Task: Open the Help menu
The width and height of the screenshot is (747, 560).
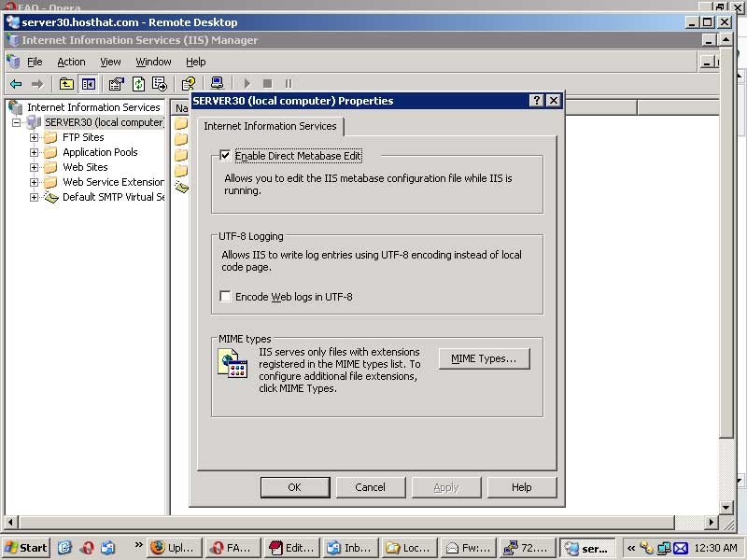Action: click(x=196, y=62)
